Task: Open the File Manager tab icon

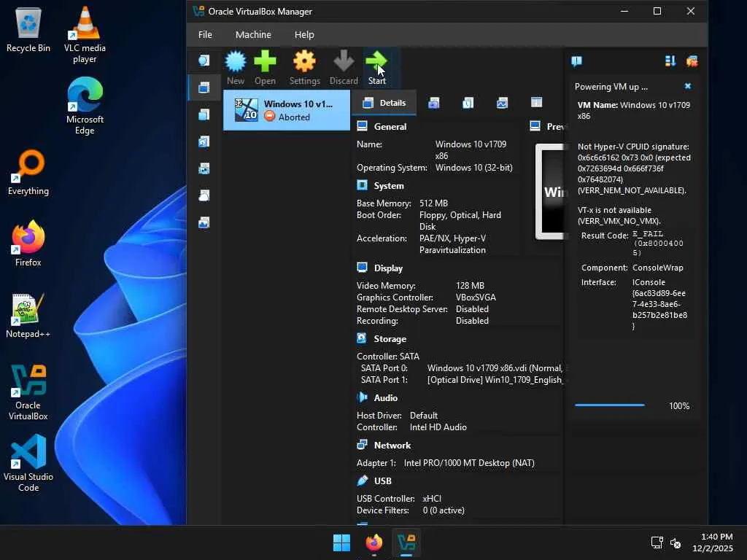Action: [x=536, y=103]
